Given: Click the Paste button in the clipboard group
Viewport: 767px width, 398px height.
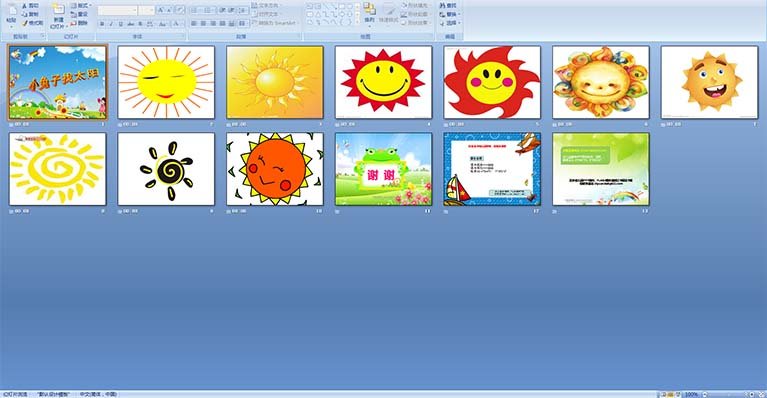Looking at the screenshot, I should tap(11, 15).
